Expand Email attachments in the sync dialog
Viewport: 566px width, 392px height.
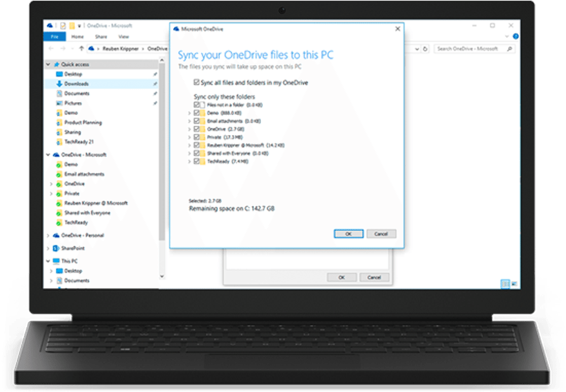(x=189, y=121)
